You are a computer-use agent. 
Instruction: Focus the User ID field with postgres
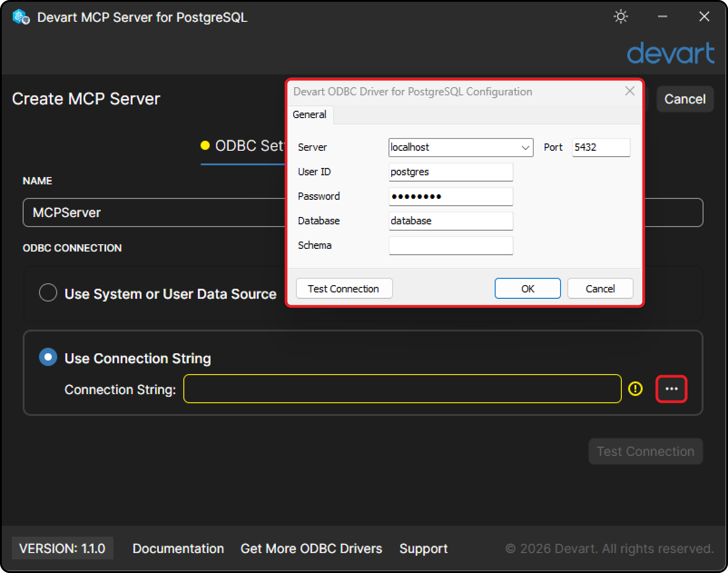451,172
